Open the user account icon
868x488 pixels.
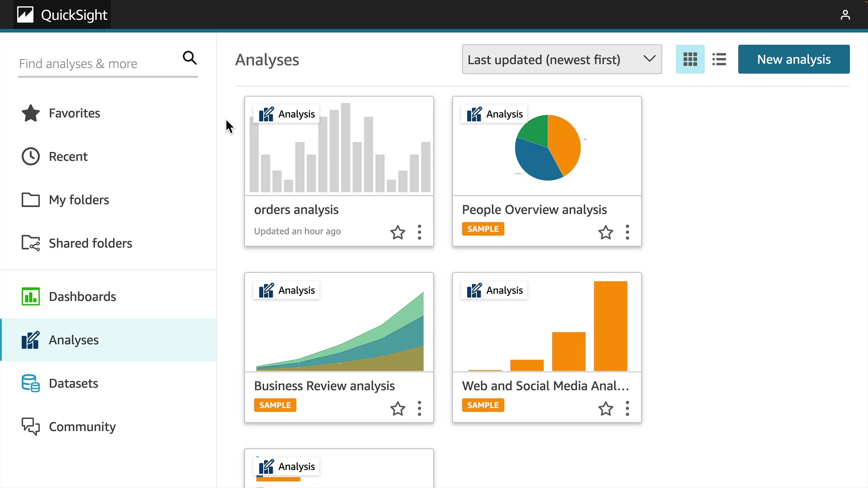(x=845, y=15)
